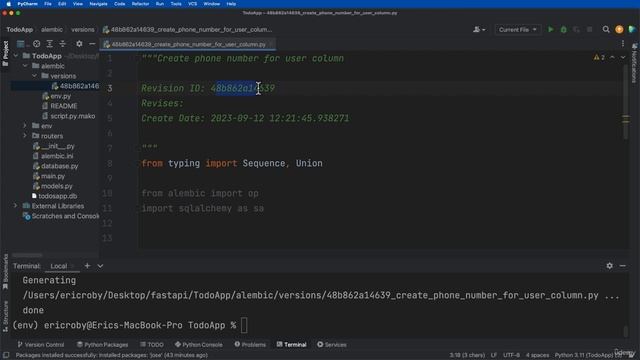Viewport: 640px width, 360px height.
Task: Collapse the TodoApp root folder
Action: click(16, 56)
